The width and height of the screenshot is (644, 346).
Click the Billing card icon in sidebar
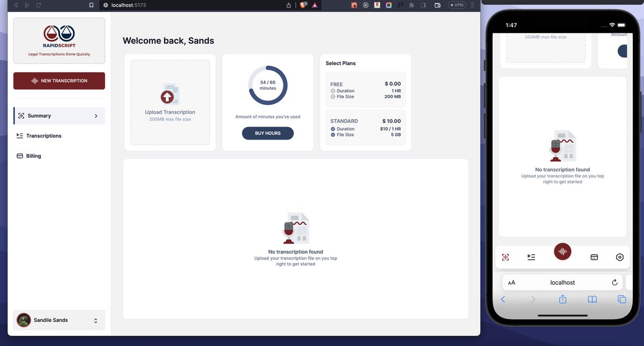20,156
